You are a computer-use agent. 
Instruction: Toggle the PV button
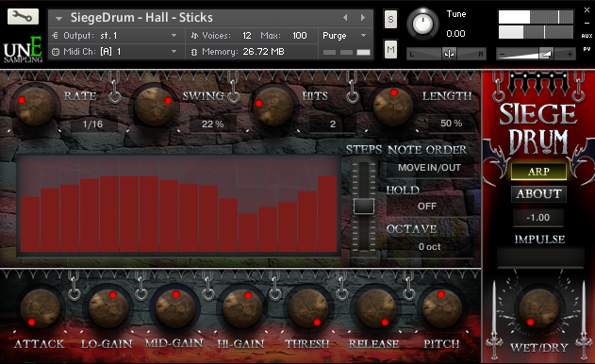pyautogui.click(x=587, y=49)
